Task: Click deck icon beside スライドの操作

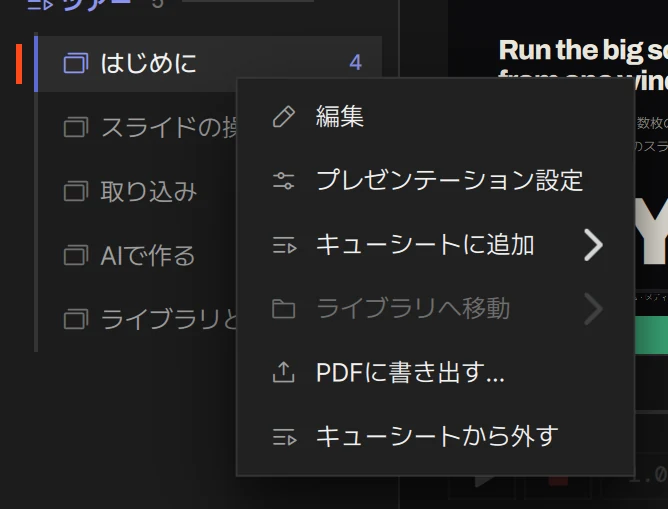Action: (x=76, y=127)
